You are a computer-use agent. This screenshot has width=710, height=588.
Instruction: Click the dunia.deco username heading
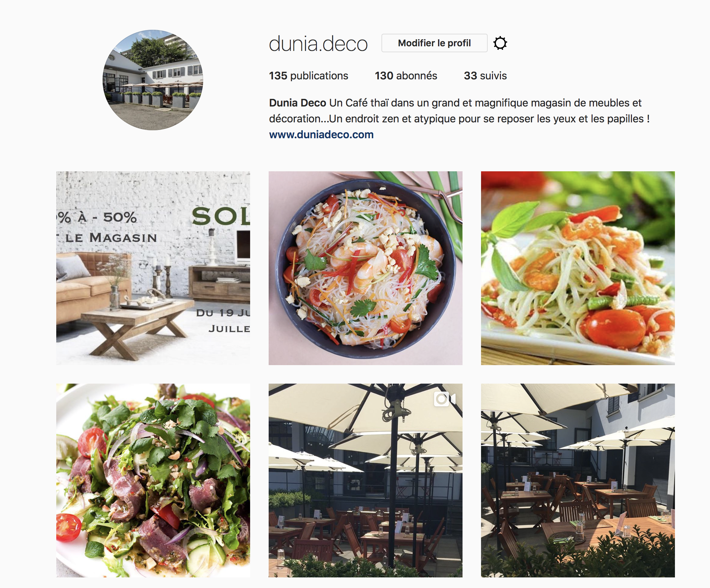pyautogui.click(x=318, y=44)
